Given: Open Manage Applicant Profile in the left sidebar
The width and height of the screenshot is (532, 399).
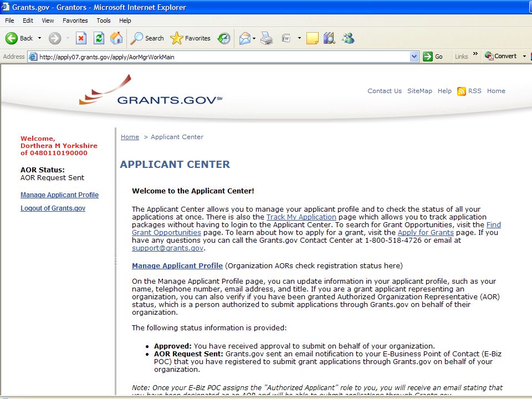Looking at the screenshot, I should point(59,195).
